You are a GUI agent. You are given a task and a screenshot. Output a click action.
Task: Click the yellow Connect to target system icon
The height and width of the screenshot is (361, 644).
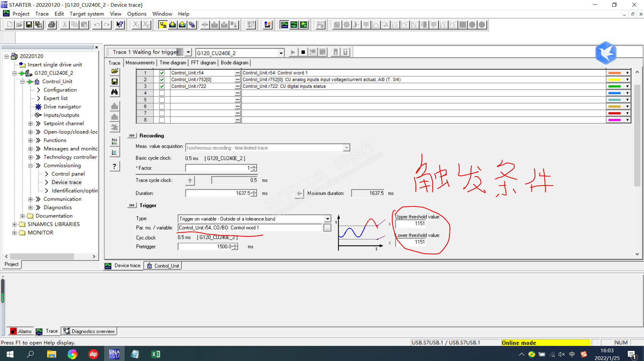pyautogui.click(x=163, y=25)
